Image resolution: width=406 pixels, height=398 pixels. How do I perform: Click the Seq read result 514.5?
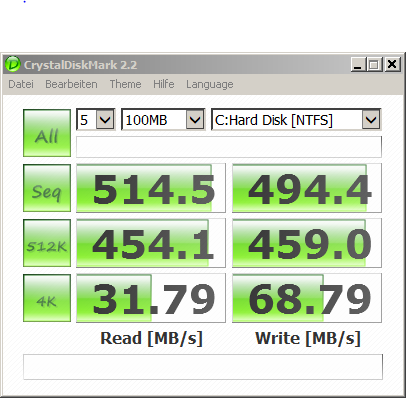[x=151, y=188]
